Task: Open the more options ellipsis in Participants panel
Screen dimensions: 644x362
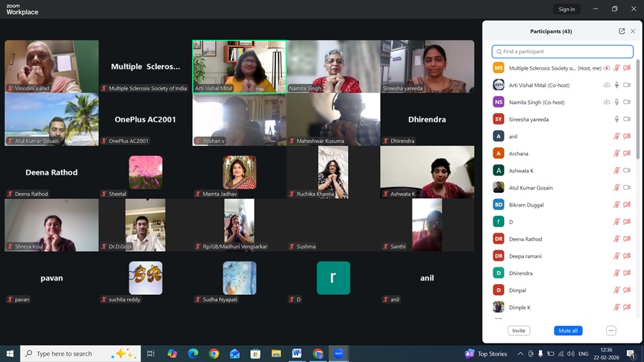Action: click(x=611, y=331)
